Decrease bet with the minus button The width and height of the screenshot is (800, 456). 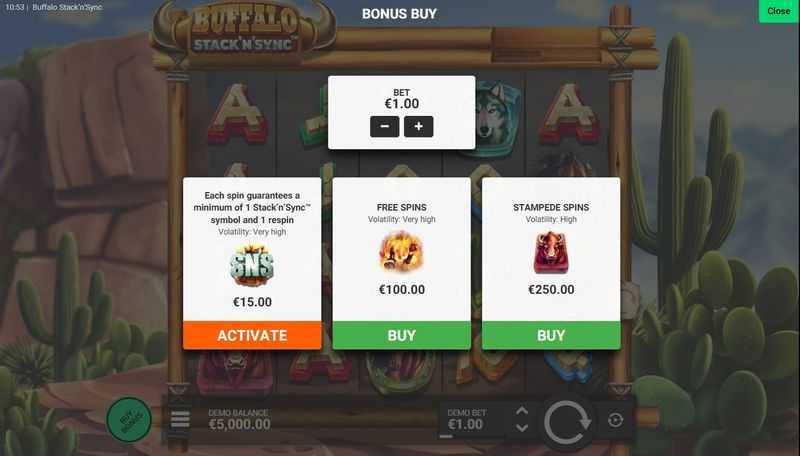point(385,126)
